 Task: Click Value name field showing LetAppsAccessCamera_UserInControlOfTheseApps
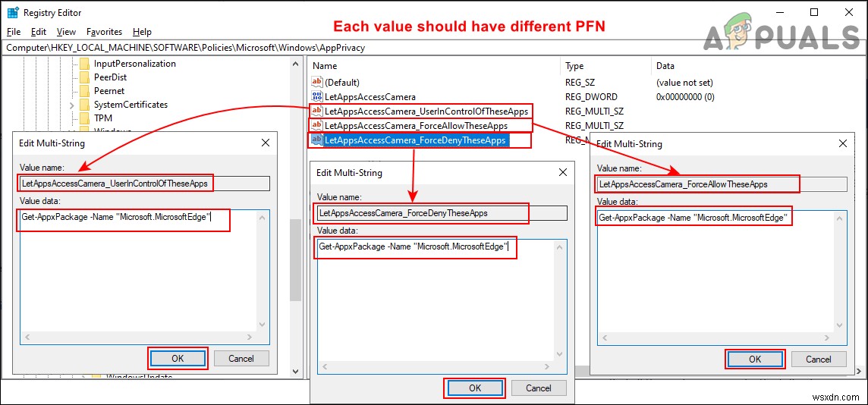[x=144, y=184]
